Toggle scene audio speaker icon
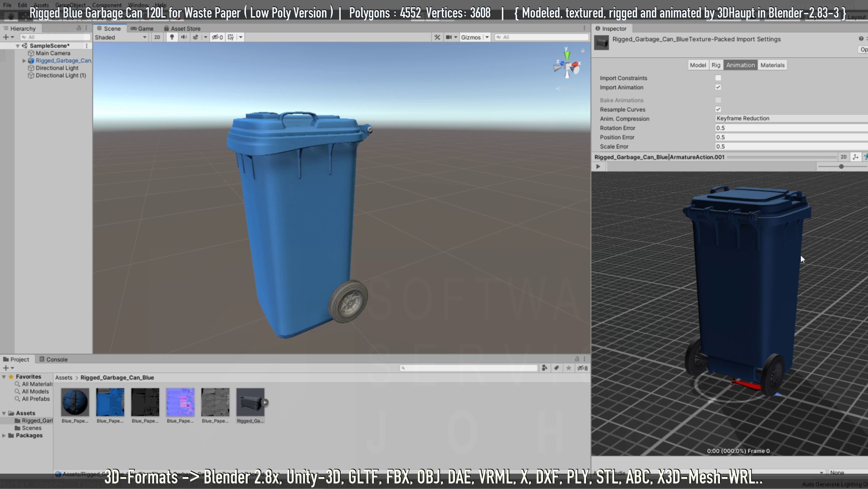This screenshot has height=489, width=868. point(184,37)
